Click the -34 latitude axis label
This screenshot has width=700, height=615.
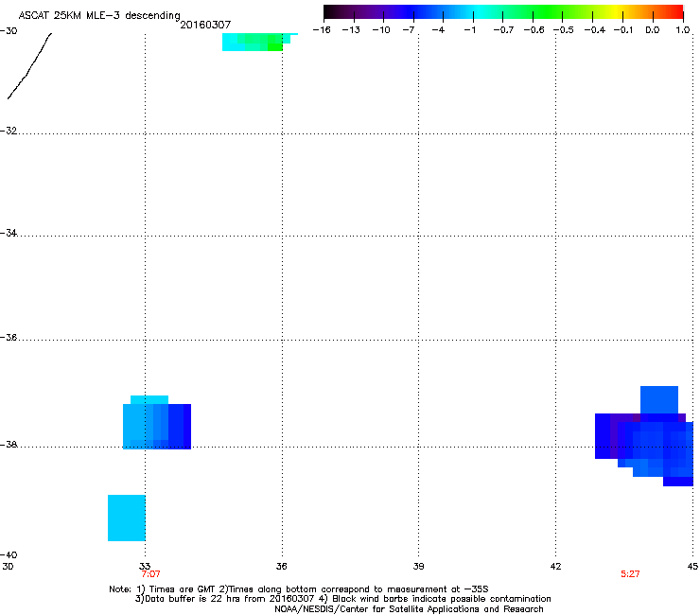(8, 233)
